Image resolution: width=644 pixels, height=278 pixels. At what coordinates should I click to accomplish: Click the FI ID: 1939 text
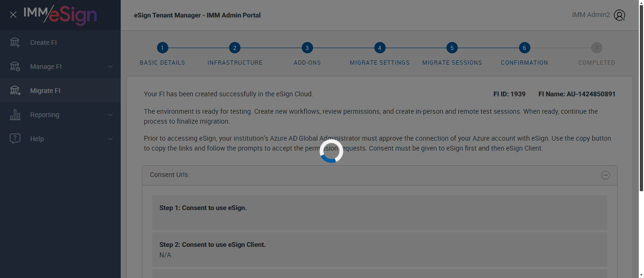pyautogui.click(x=509, y=94)
